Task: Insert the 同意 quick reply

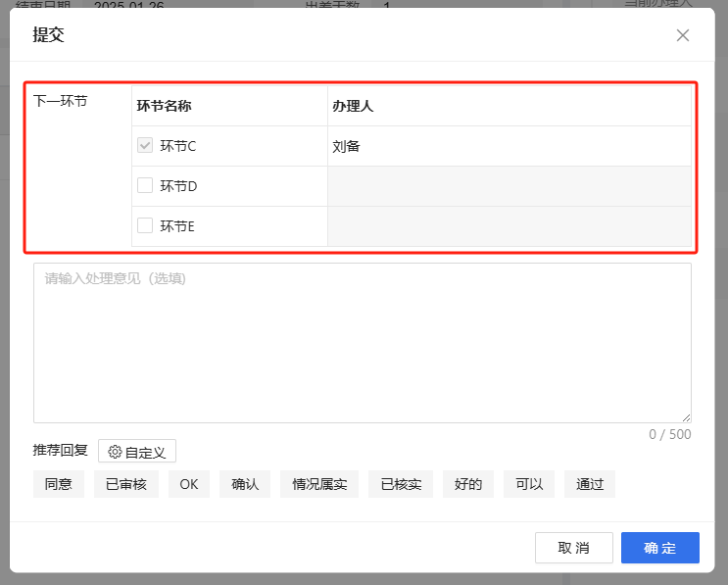Action: [59, 484]
